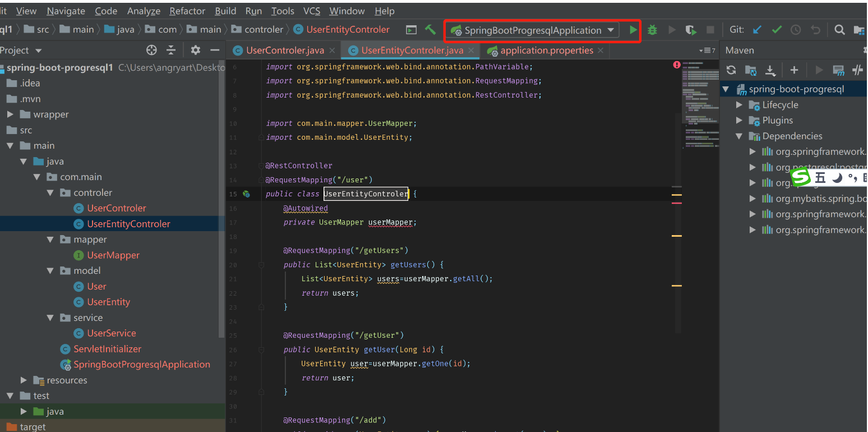Click the run anything terminal-style icon

point(412,30)
